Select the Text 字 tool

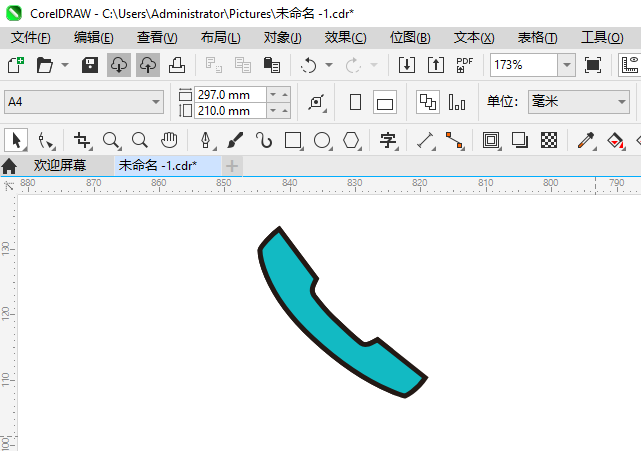click(388, 140)
